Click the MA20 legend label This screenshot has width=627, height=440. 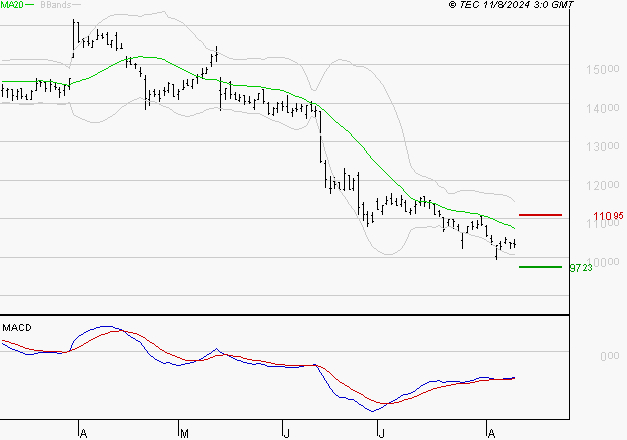pyautogui.click(x=12, y=5)
